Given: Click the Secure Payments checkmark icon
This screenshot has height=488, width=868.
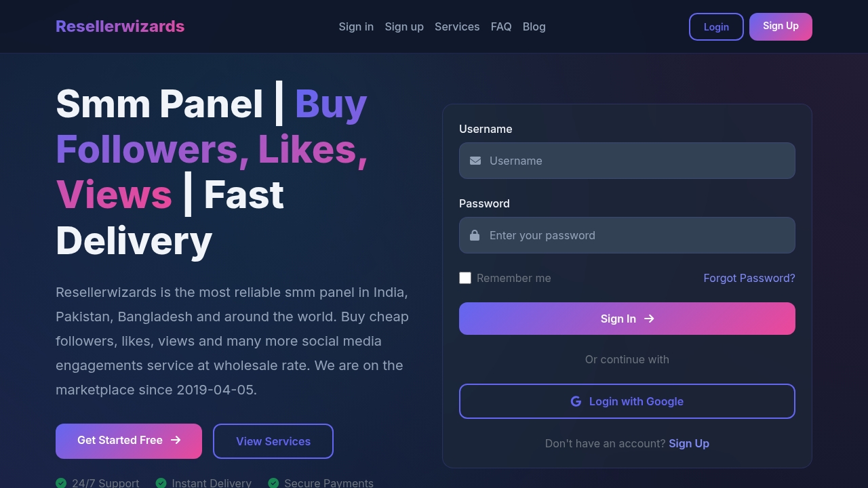Looking at the screenshot, I should click(x=273, y=483).
